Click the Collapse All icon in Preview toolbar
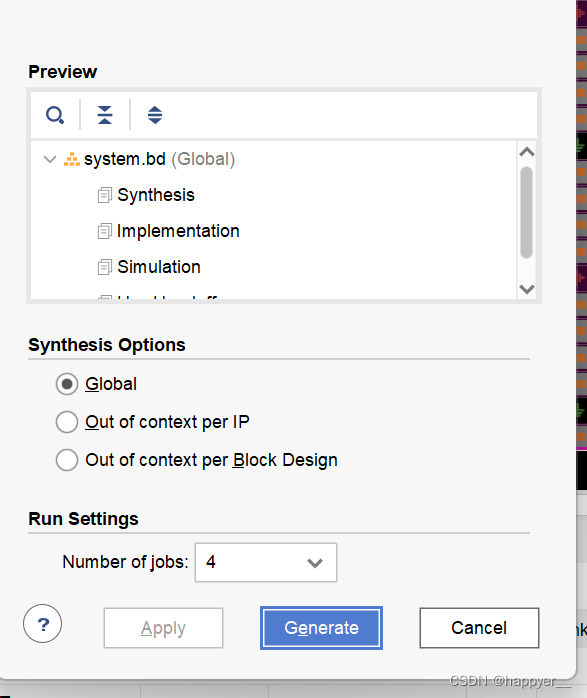 point(105,115)
